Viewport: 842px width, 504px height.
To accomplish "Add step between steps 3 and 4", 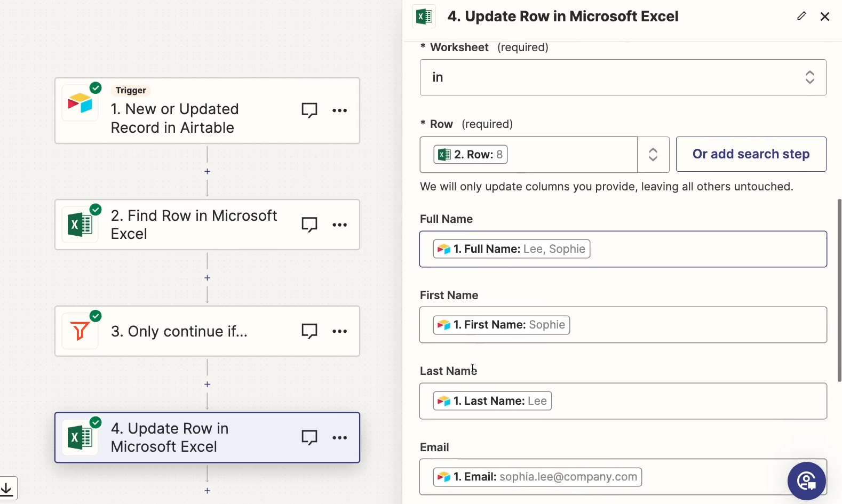I will pyautogui.click(x=208, y=384).
